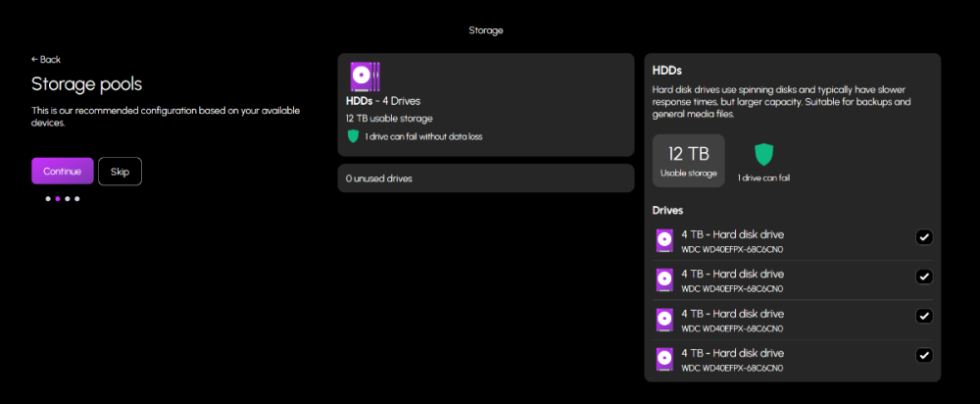Image resolution: width=980 pixels, height=404 pixels.
Task: Click the back arrow icon
Action: coord(35,60)
